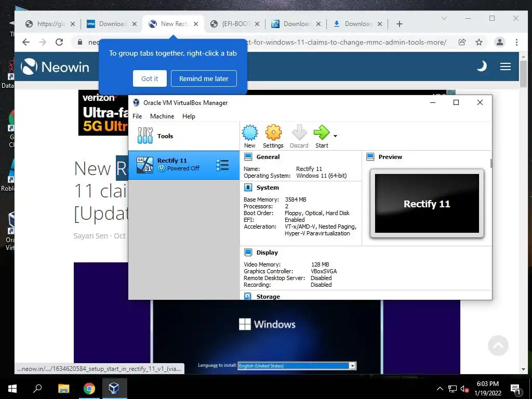Open VirtualBox Settings gear icon
532x399 pixels.
coord(273,137)
